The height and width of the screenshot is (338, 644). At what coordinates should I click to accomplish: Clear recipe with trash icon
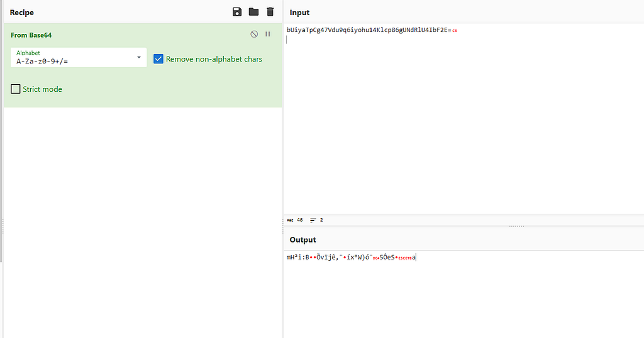tap(270, 12)
